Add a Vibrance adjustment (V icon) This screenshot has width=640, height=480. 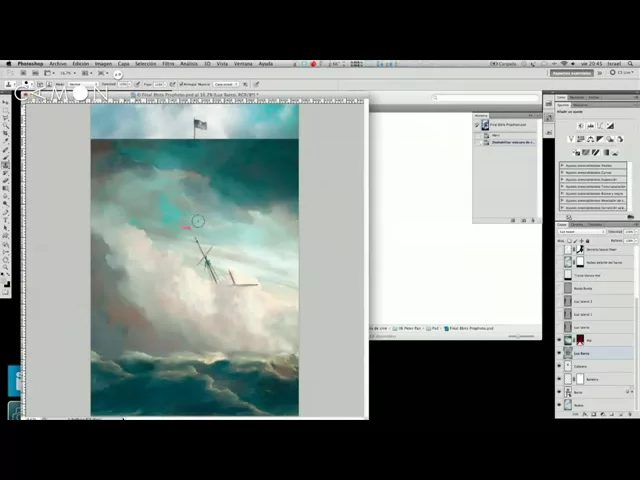[x=571, y=139]
